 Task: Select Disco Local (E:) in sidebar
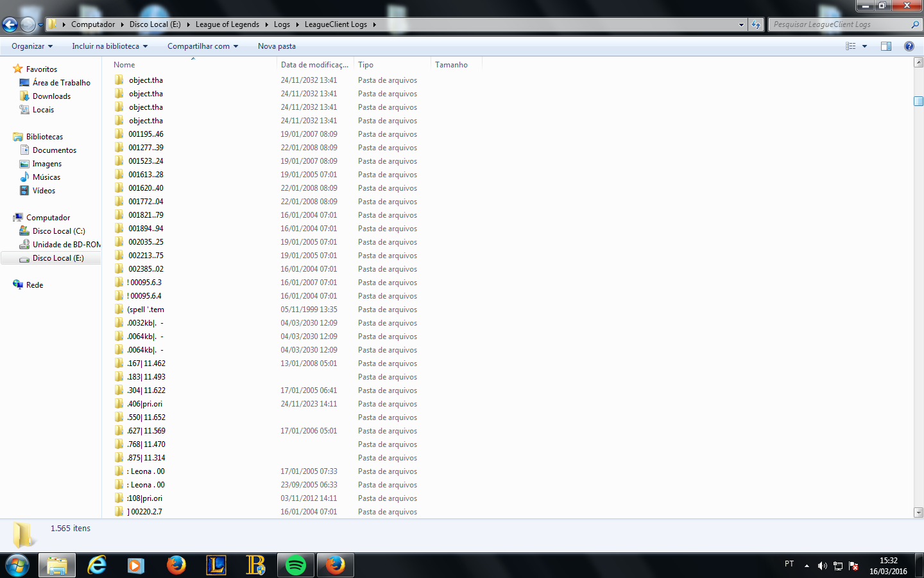pos(58,258)
